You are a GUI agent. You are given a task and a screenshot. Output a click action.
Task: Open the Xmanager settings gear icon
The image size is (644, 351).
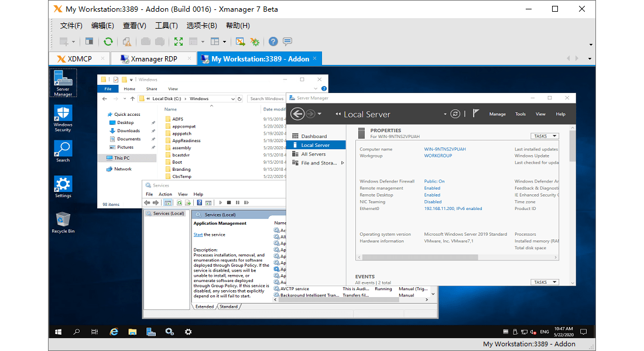coord(254,41)
